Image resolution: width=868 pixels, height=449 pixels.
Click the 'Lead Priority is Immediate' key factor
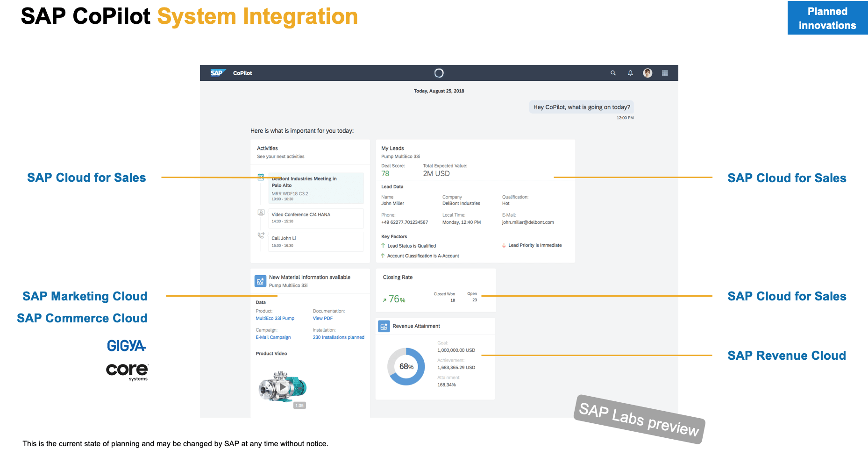(535, 245)
